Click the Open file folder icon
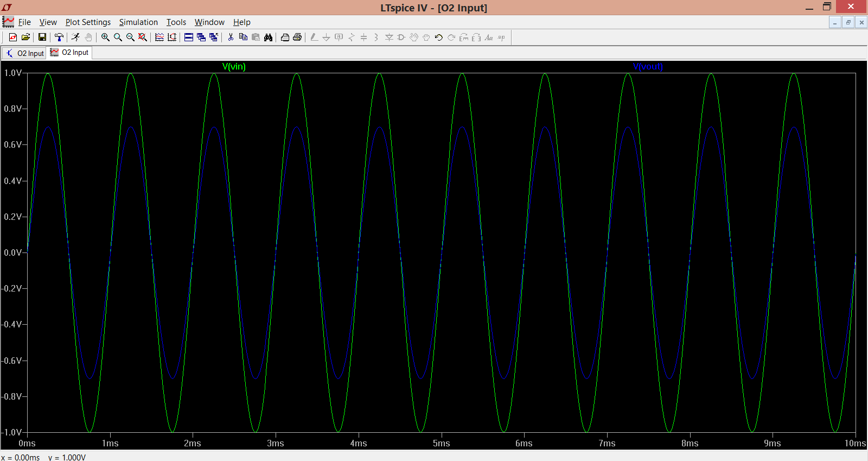 point(25,37)
